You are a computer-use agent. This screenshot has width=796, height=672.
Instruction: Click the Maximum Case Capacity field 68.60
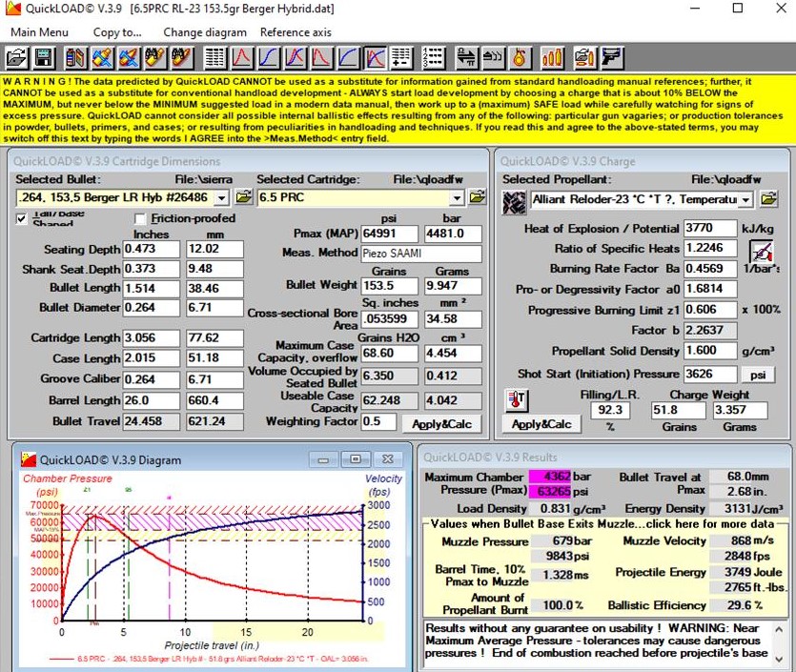pyautogui.click(x=389, y=353)
